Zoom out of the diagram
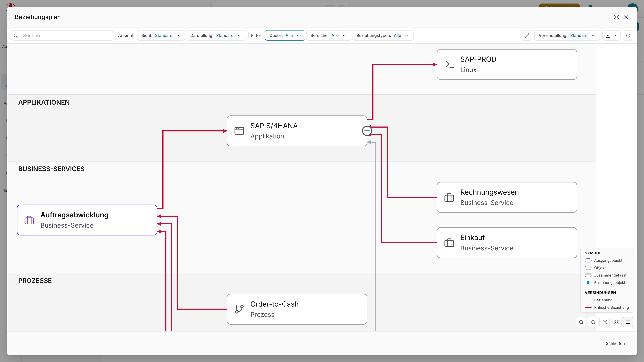This screenshot has height=362, width=644. 593,322
